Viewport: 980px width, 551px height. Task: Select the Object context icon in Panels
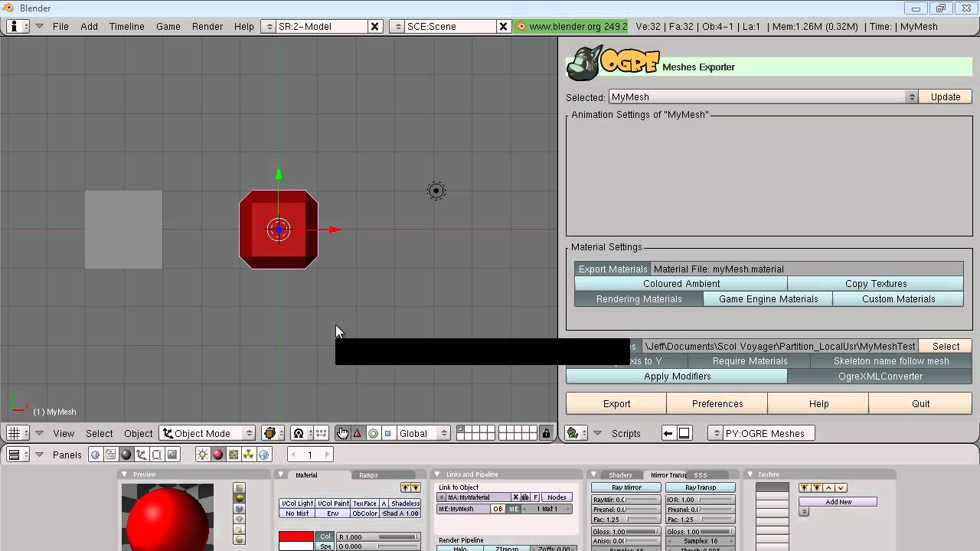click(x=141, y=455)
